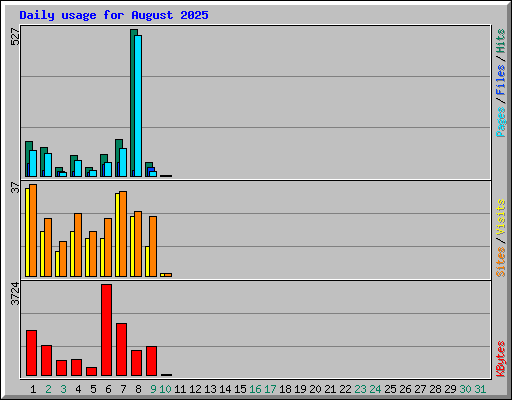Click the 527 axis maximum label
This screenshot has height=400, width=512.
tap(15, 37)
